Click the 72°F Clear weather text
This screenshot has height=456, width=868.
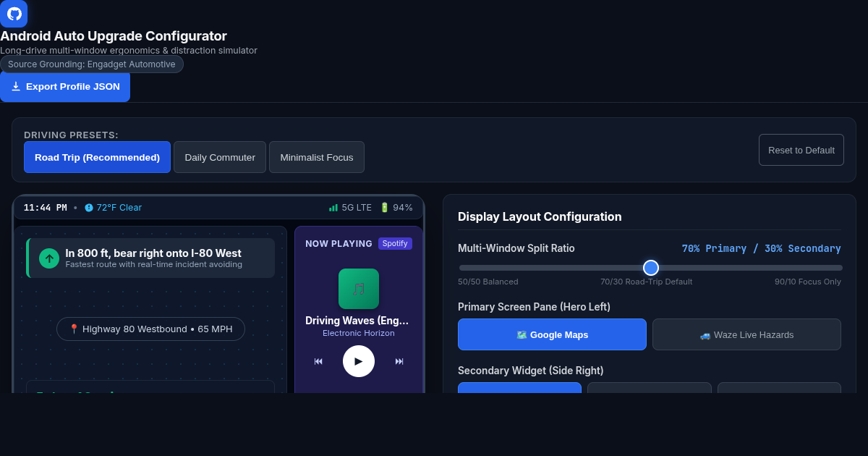pyautogui.click(x=119, y=208)
